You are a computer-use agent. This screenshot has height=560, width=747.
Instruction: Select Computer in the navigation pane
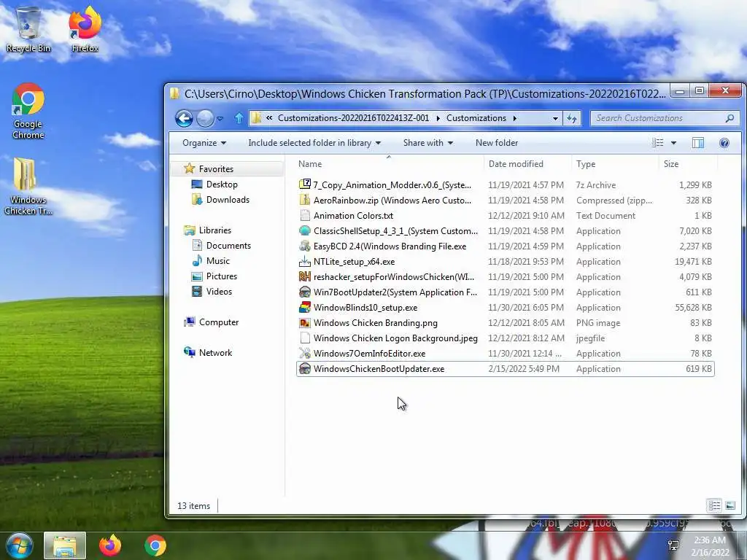click(x=219, y=322)
